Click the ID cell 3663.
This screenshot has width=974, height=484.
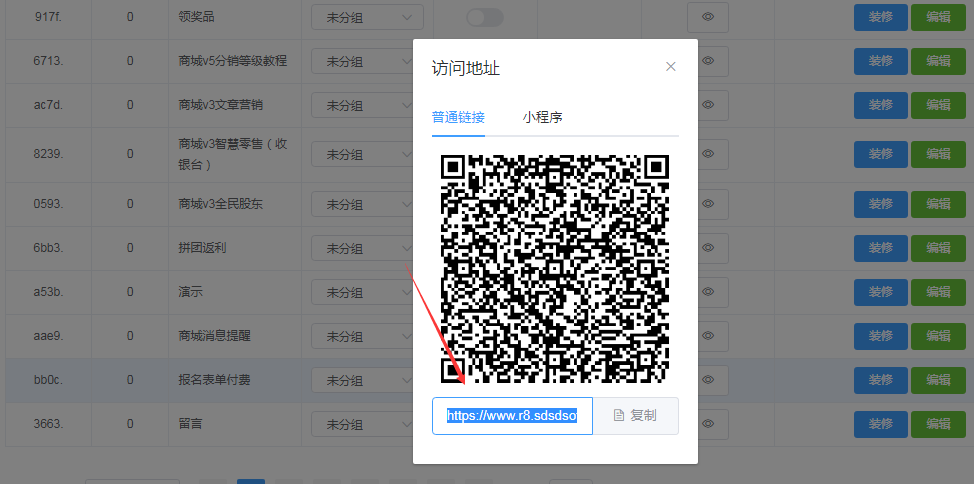[48, 424]
